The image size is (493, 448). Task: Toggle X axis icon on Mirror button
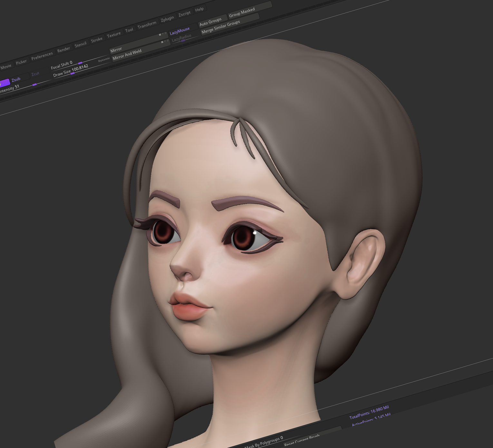160,34
